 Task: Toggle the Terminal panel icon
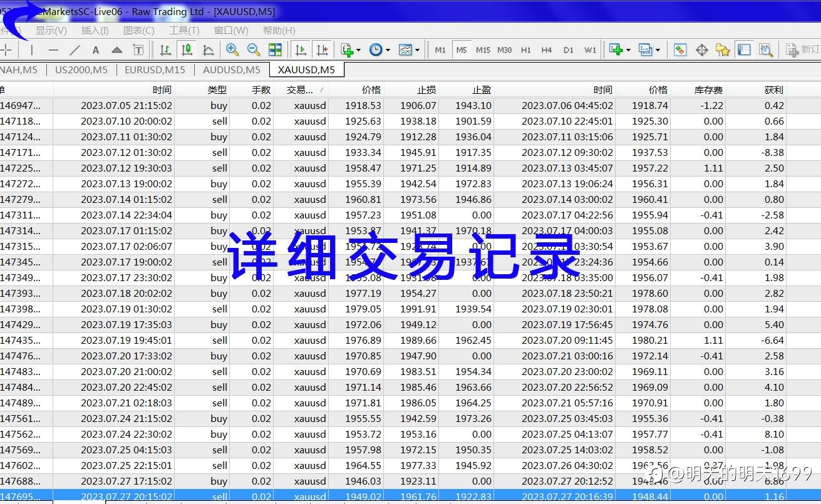coord(744,49)
